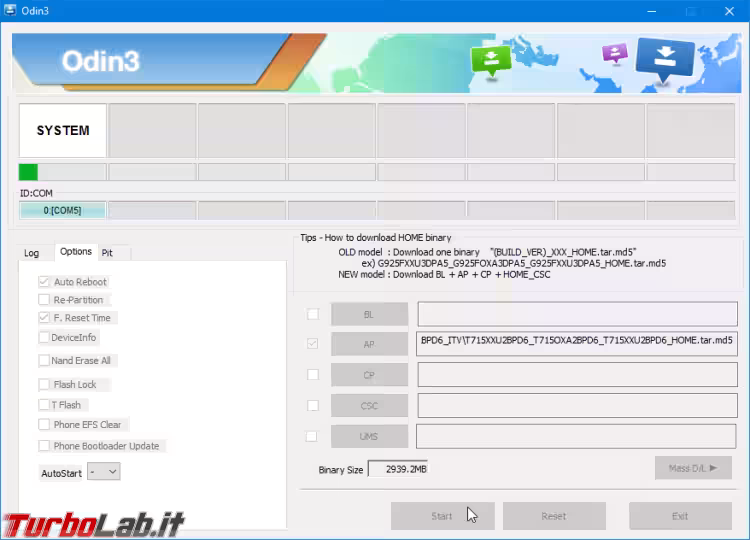This screenshot has width=750, height=540.
Task: Click the BL file button
Action: click(x=369, y=315)
